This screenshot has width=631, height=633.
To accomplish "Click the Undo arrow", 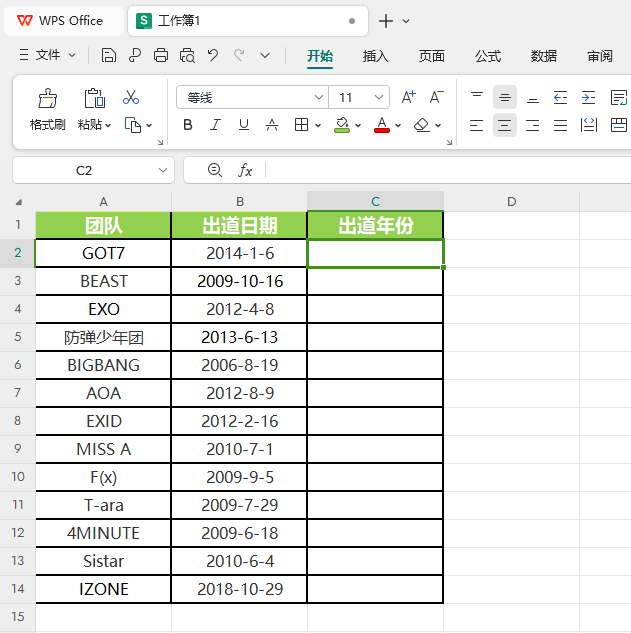I will click(213, 55).
